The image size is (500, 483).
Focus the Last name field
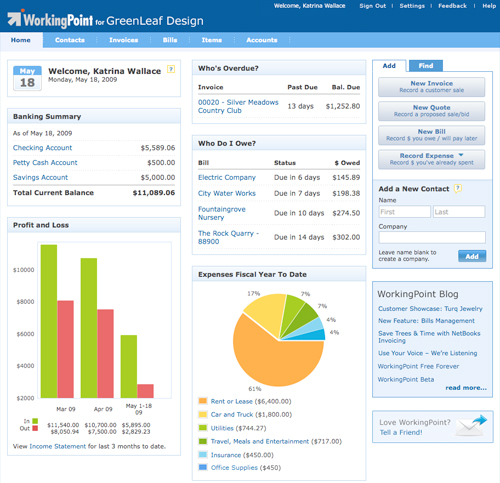pyautogui.click(x=459, y=212)
